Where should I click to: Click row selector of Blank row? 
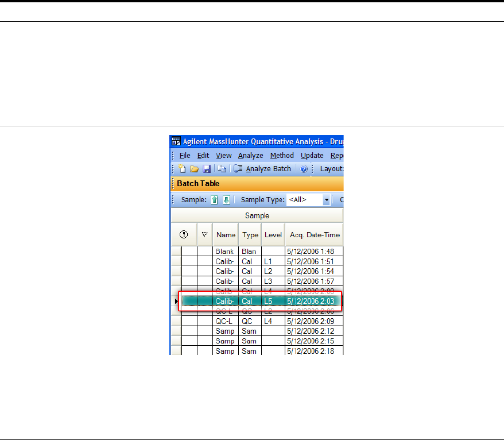(x=176, y=251)
